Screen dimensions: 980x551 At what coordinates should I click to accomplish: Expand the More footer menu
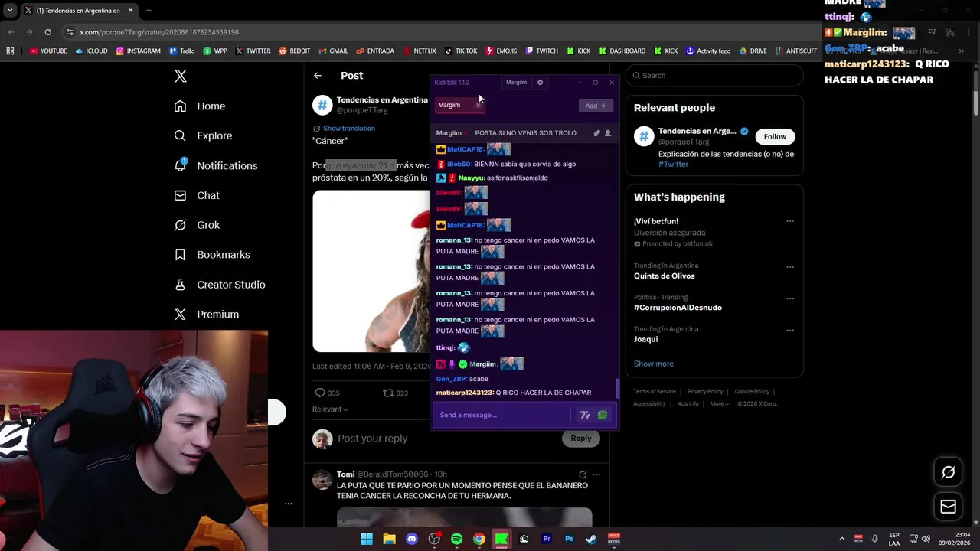coord(720,404)
